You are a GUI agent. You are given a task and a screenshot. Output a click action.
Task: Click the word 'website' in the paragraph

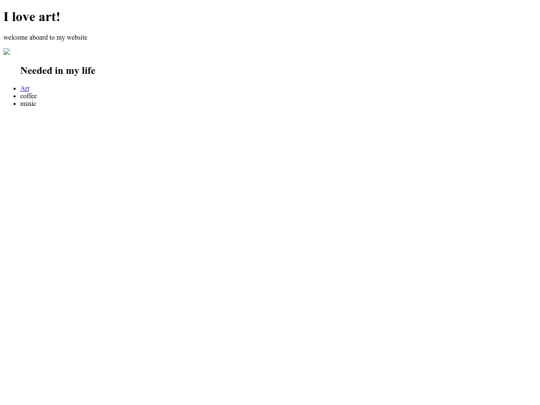pos(77,37)
